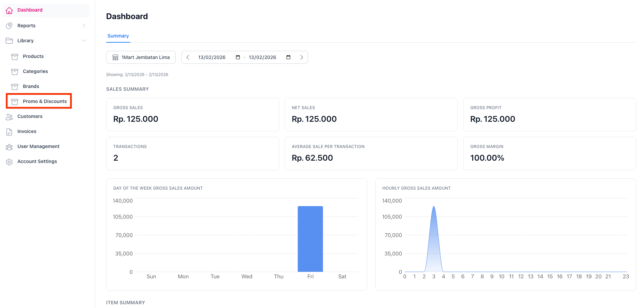The height and width of the screenshot is (308, 644).
Task: Expand the Reports submenu chevron
Action: (x=84, y=26)
